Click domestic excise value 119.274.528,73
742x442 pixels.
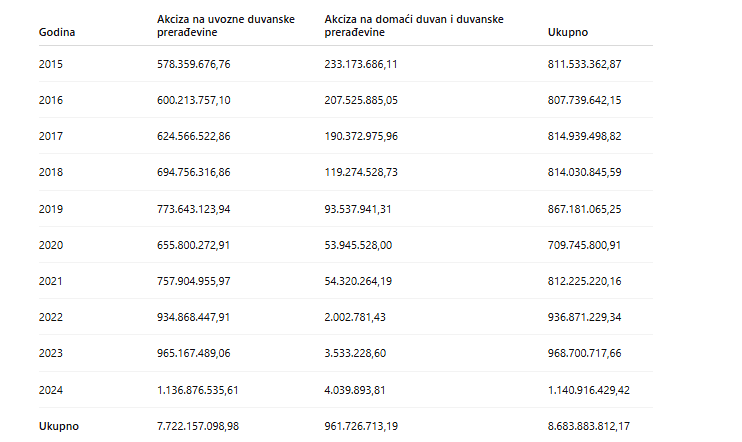click(x=361, y=172)
